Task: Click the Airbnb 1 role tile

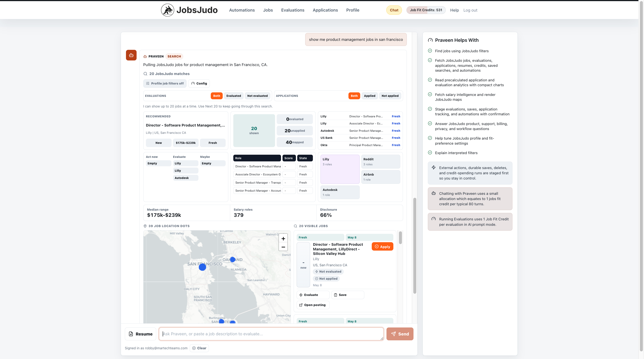Action: [x=381, y=177]
